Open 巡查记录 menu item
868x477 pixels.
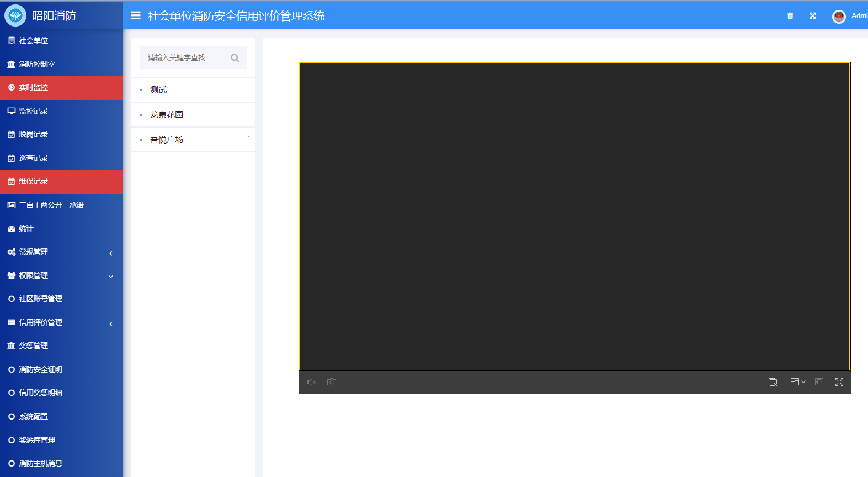point(61,158)
